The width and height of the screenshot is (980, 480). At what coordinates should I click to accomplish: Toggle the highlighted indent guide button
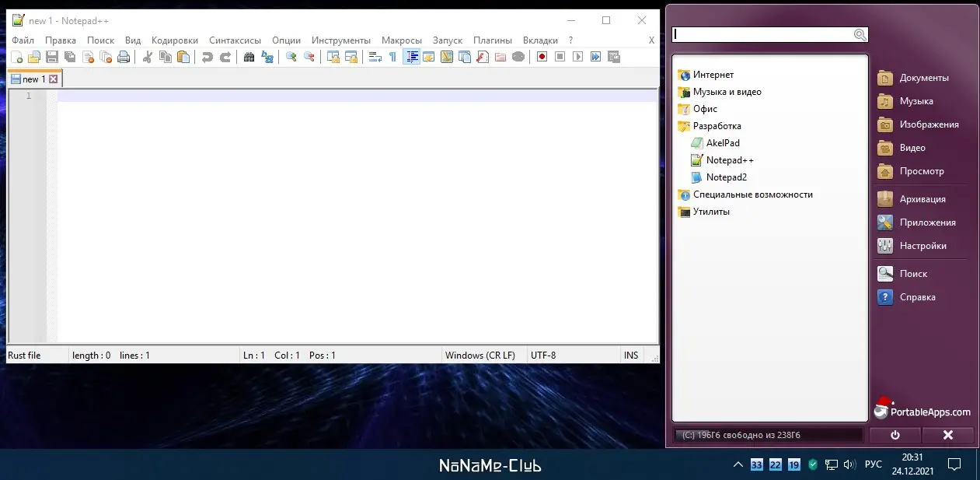point(411,57)
